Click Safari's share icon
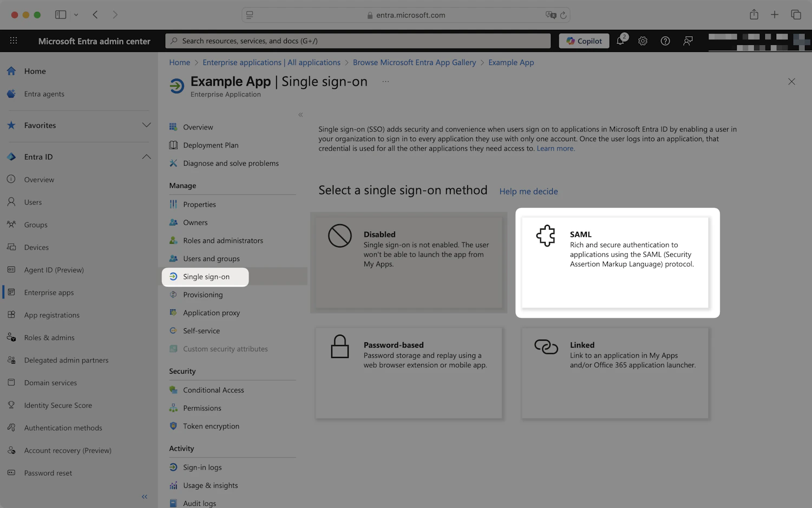The height and width of the screenshot is (508, 812). click(x=754, y=15)
